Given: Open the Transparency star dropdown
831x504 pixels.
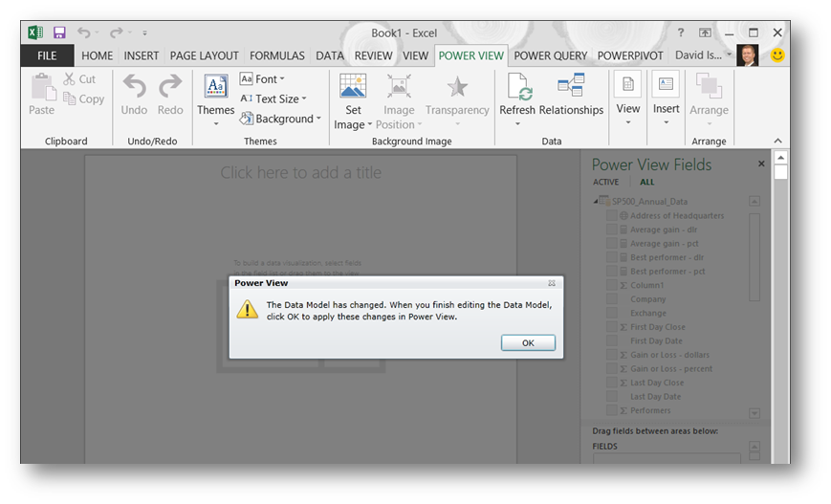Looking at the screenshot, I should tap(457, 99).
